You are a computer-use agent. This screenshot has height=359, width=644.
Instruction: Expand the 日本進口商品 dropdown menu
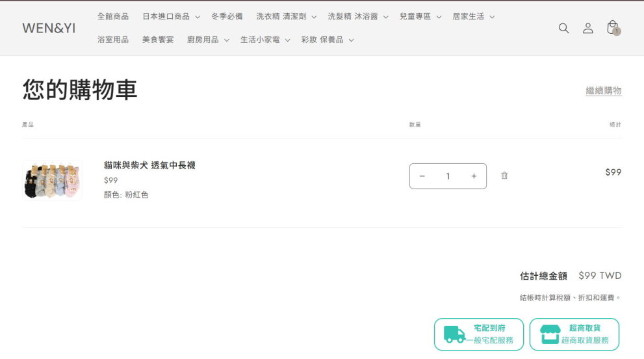(171, 16)
